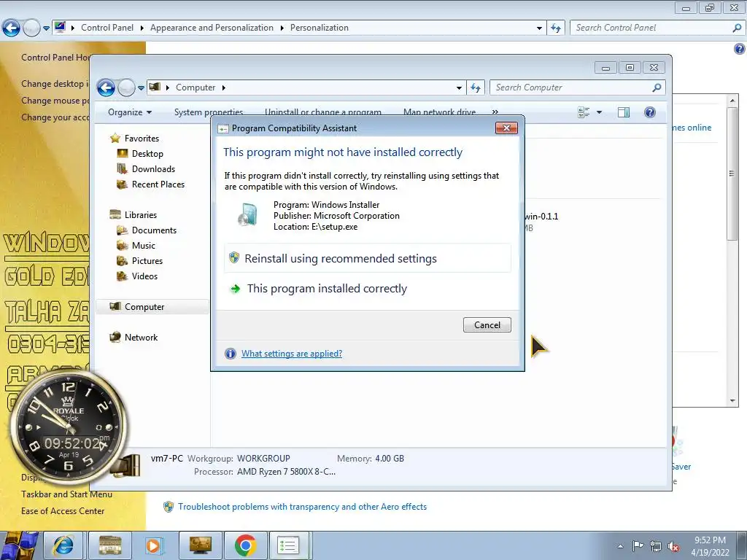Open Pictures library
The width and height of the screenshot is (747, 560).
point(147,260)
